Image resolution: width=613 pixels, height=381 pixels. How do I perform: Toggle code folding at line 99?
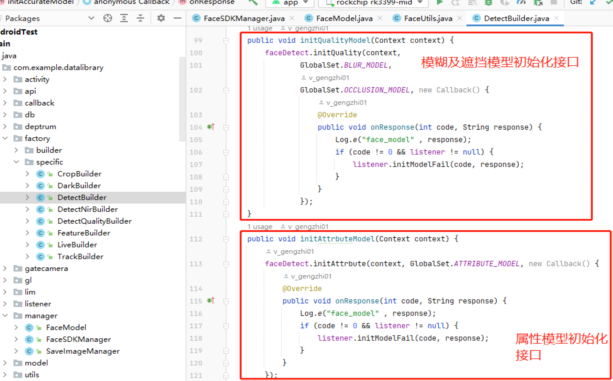click(x=226, y=40)
